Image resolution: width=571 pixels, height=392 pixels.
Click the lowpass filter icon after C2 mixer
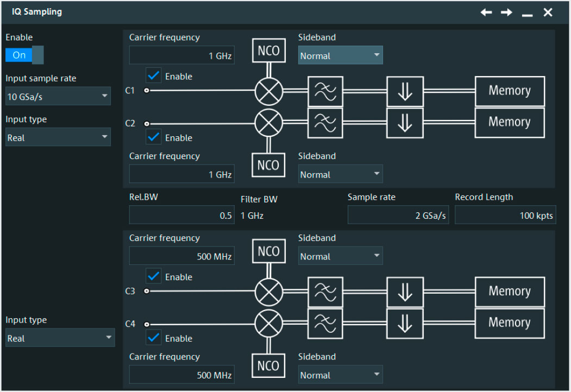coord(325,123)
